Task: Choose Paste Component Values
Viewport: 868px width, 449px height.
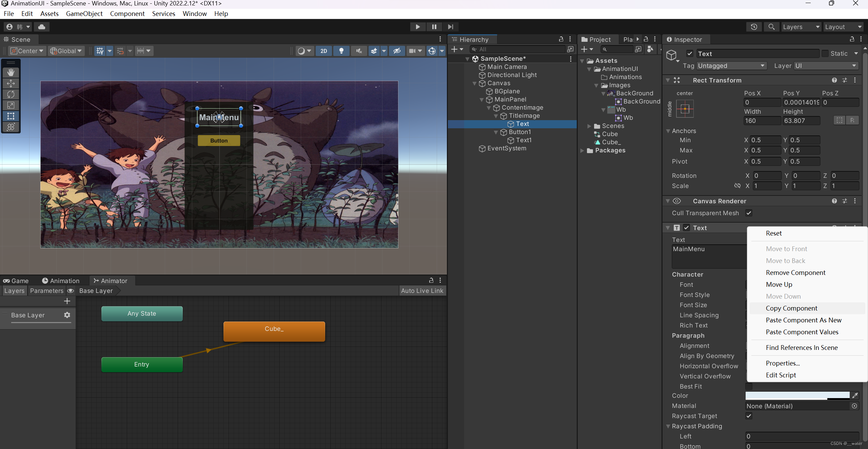Action: tap(802, 332)
